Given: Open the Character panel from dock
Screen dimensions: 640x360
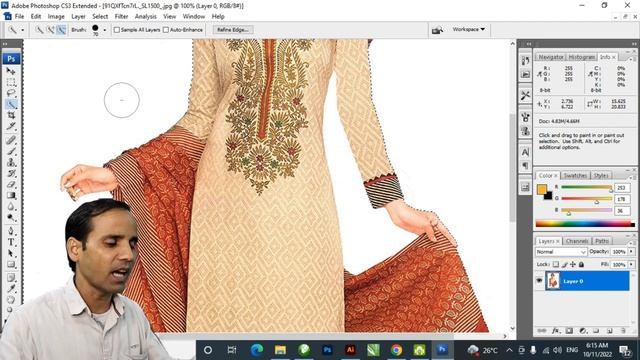Looking at the screenshot, I should tap(525, 152).
